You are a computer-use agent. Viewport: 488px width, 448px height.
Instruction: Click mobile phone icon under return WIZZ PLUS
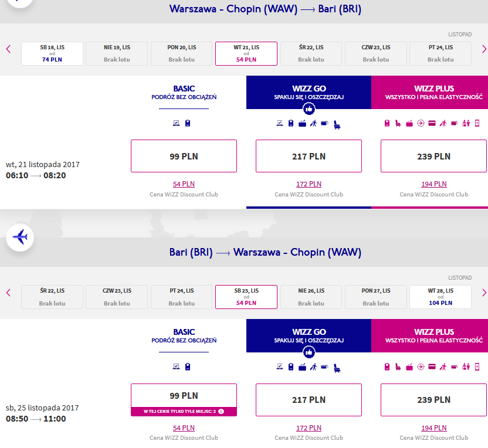point(477,367)
